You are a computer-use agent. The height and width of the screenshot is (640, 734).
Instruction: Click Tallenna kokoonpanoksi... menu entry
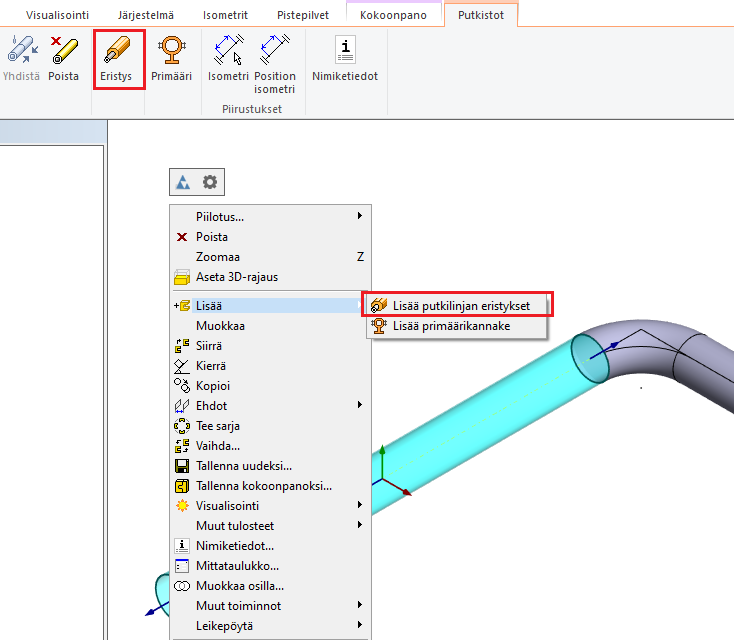263,485
